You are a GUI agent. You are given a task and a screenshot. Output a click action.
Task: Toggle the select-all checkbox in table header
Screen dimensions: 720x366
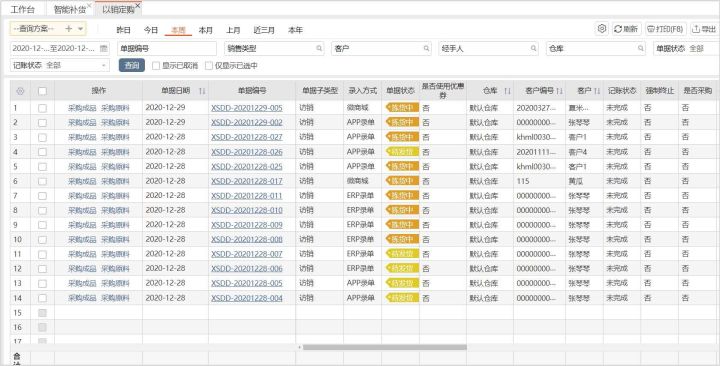(42, 91)
